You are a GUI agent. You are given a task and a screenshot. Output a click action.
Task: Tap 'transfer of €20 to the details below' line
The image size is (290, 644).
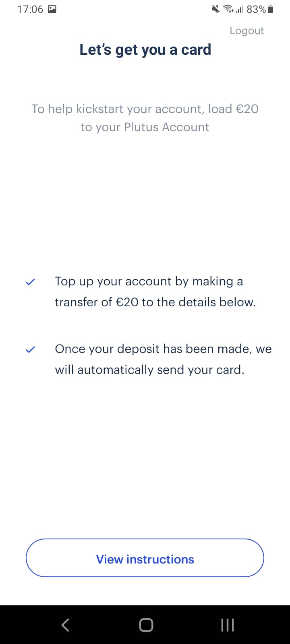tap(155, 302)
